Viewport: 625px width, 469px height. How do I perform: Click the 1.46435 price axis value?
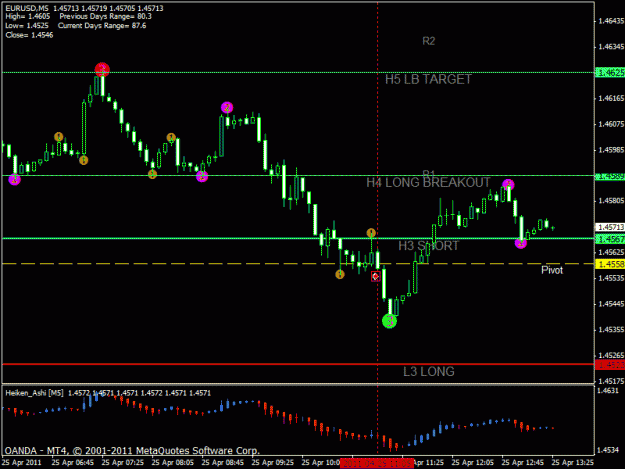(x=611, y=21)
